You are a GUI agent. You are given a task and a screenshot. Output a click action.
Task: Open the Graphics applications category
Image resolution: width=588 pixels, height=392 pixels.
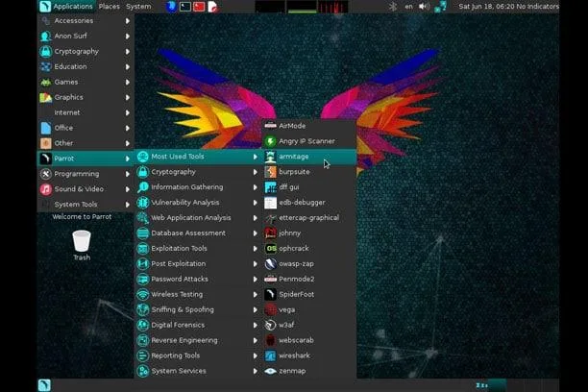click(86, 97)
